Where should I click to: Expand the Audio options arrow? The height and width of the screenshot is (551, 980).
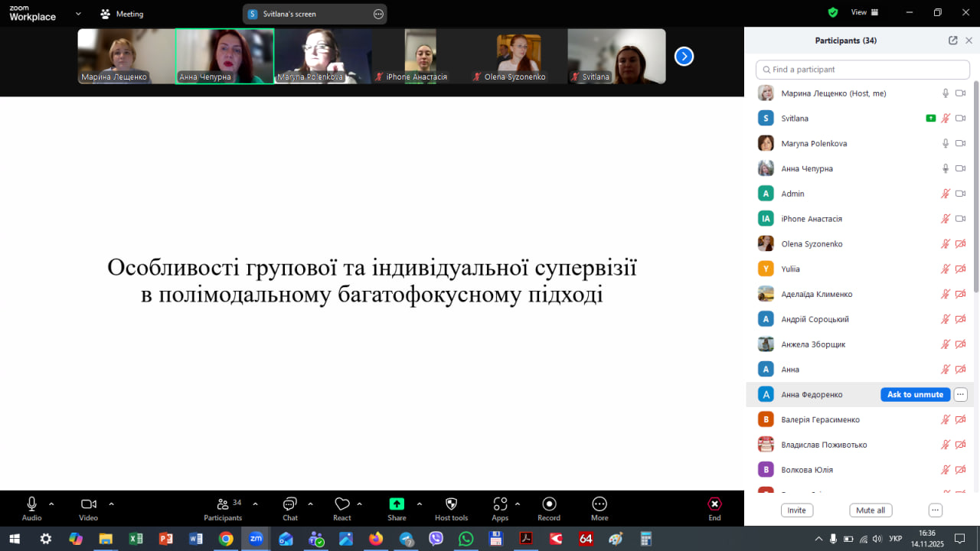tap(51, 504)
